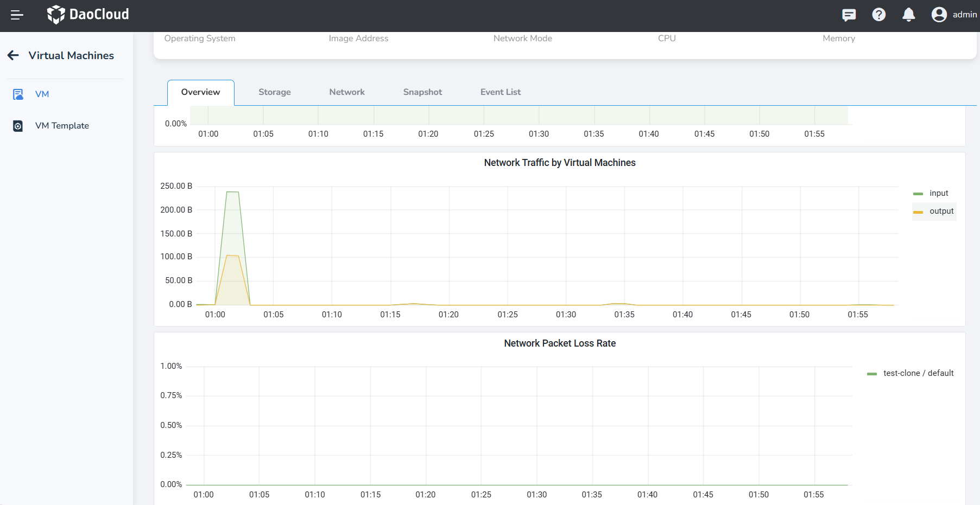980x505 pixels.
Task: Click the network traffic peak near 01:00
Action: 232,192
